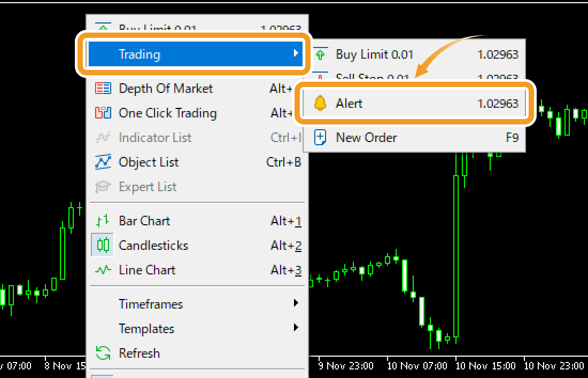Viewport: 588px width, 378px height.
Task: Click the Refresh menu entry
Action: (x=140, y=353)
